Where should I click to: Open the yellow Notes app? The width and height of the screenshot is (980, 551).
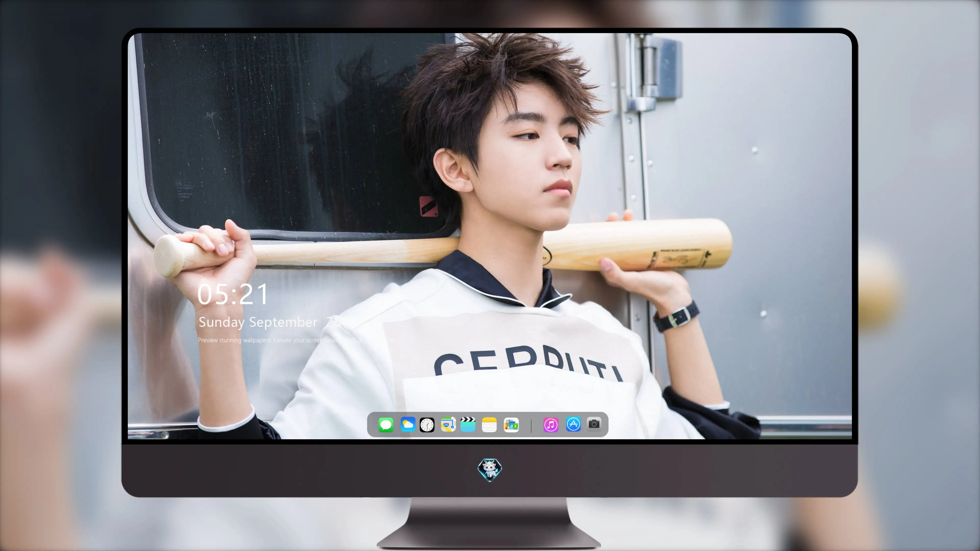[489, 425]
